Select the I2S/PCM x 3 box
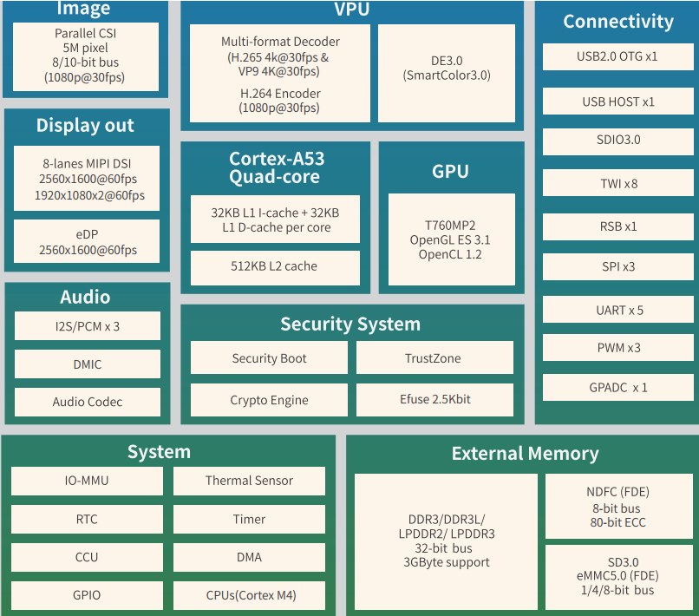The width and height of the screenshot is (699, 616). [87, 326]
